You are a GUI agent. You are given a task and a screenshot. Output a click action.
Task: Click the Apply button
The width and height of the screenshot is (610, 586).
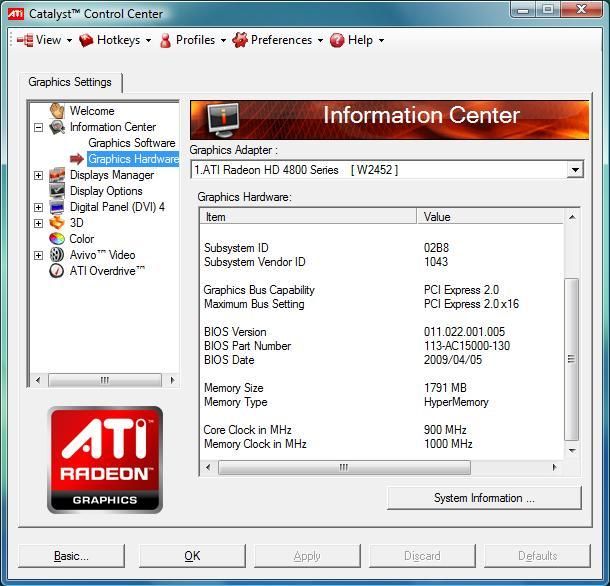point(307,556)
